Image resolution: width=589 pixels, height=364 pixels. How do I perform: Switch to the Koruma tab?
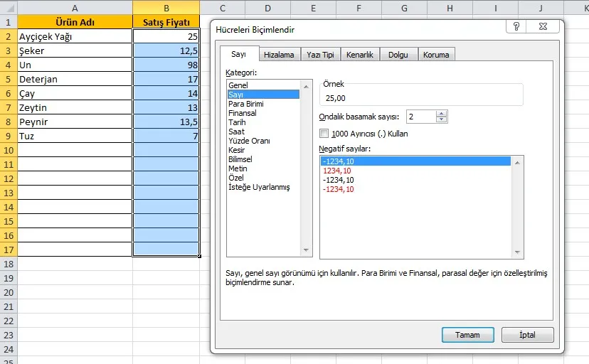(x=435, y=55)
